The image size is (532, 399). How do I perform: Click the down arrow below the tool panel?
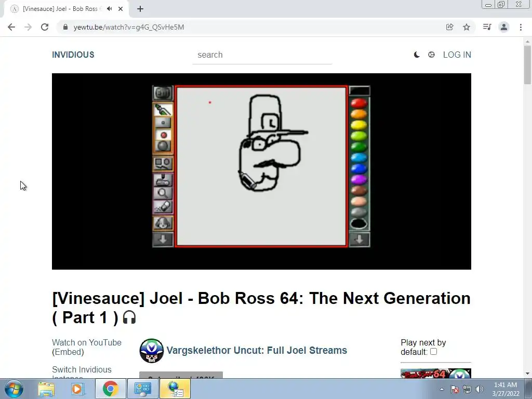coord(163,239)
